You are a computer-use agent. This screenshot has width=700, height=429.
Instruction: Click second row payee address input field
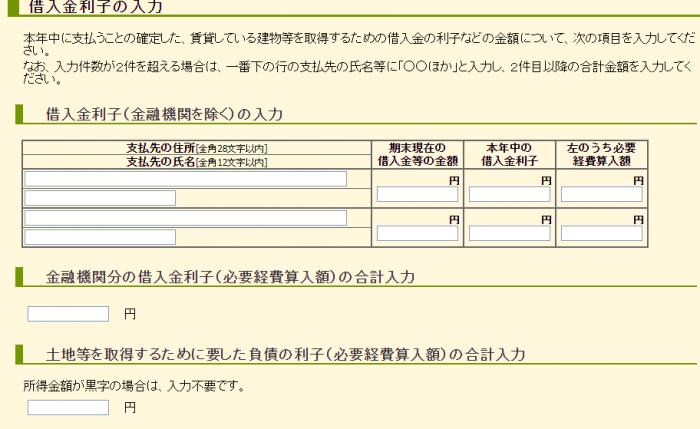(x=185, y=218)
